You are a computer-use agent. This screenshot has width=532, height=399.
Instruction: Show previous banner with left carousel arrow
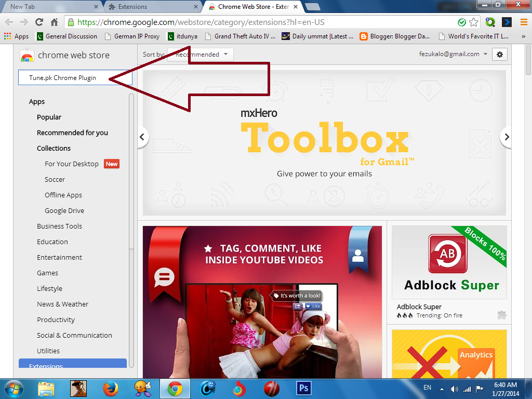[142, 137]
